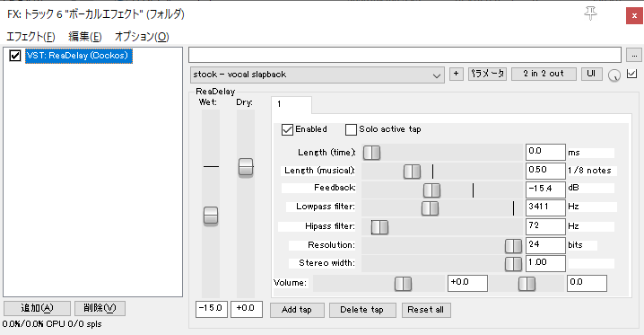Click the Feedback slider handle
Viewport: 644px width, 335px height.
(x=431, y=190)
